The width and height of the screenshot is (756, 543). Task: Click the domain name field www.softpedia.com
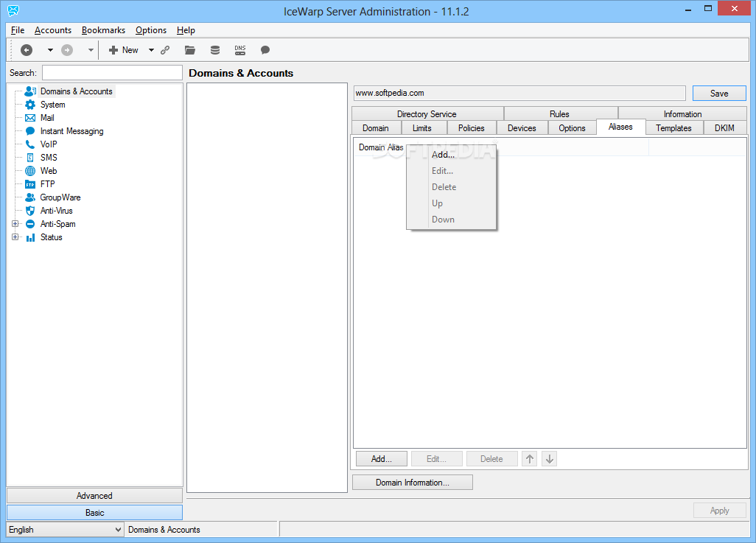pos(519,93)
